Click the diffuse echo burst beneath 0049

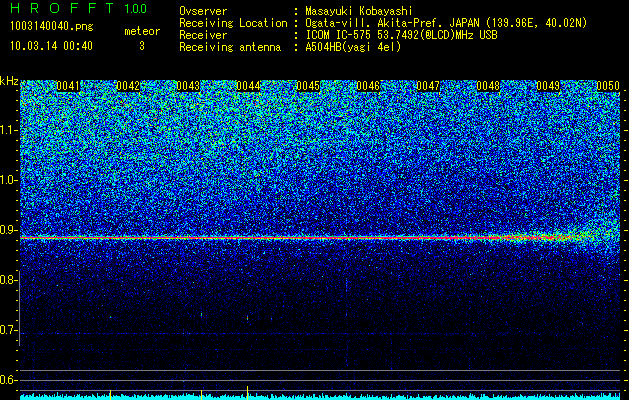pyautogui.click(x=558, y=237)
